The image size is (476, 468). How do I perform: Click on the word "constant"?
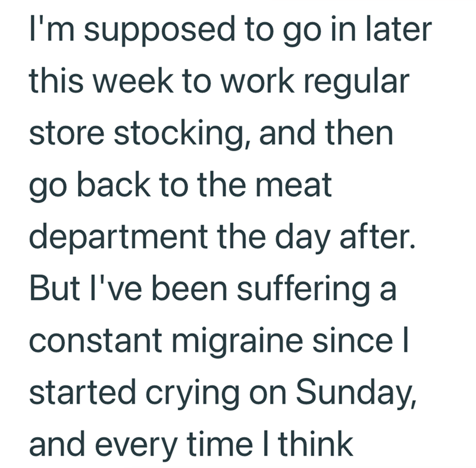[x=95, y=341]
